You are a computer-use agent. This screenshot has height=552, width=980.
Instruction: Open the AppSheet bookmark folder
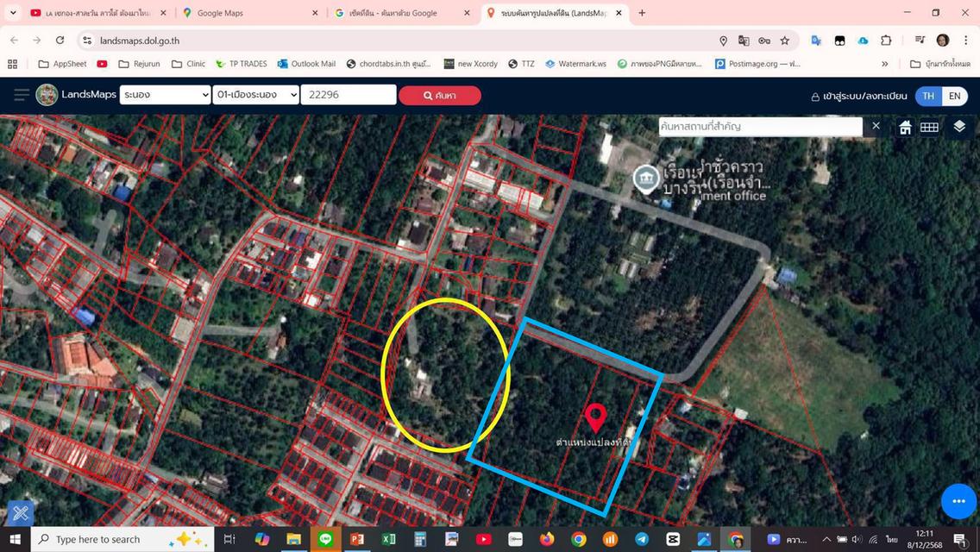[62, 64]
